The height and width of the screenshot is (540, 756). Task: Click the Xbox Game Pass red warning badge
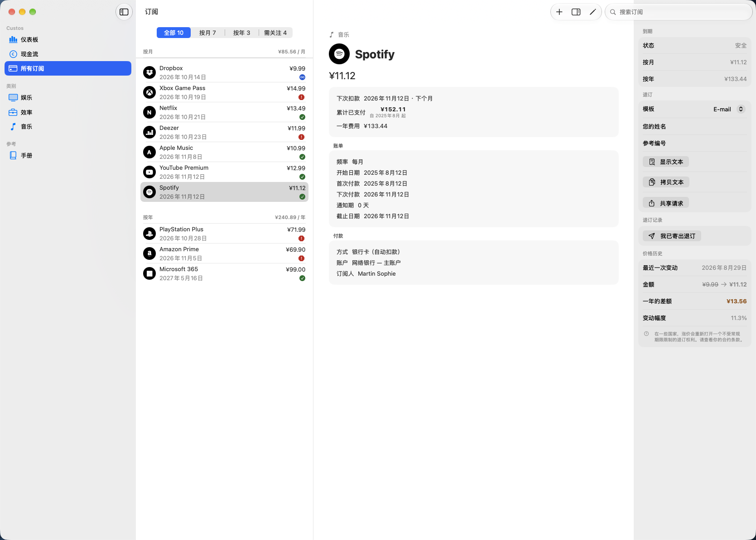point(302,97)
